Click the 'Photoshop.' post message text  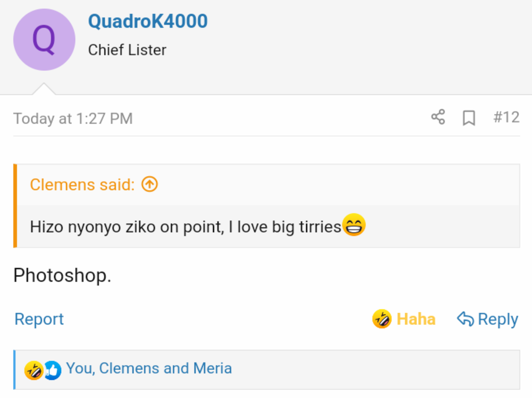(x=62, y=275)
